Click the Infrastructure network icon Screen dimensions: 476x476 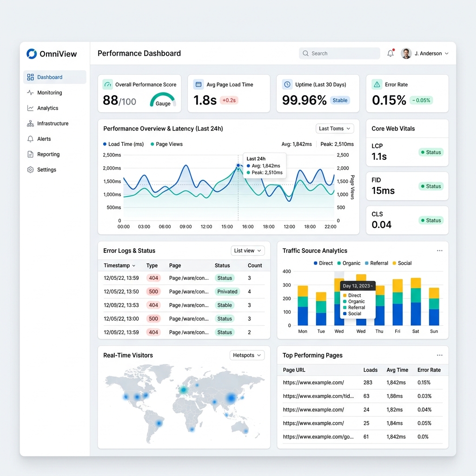point(30,124)
